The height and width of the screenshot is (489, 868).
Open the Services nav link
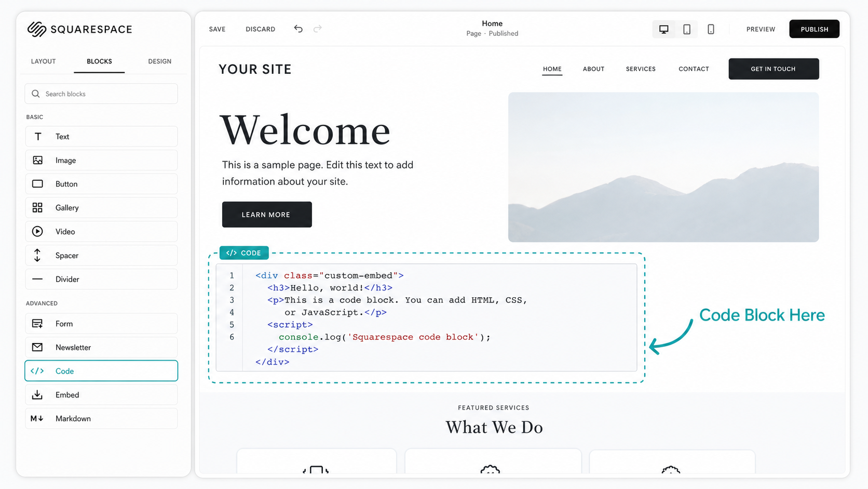click(641, 69)
